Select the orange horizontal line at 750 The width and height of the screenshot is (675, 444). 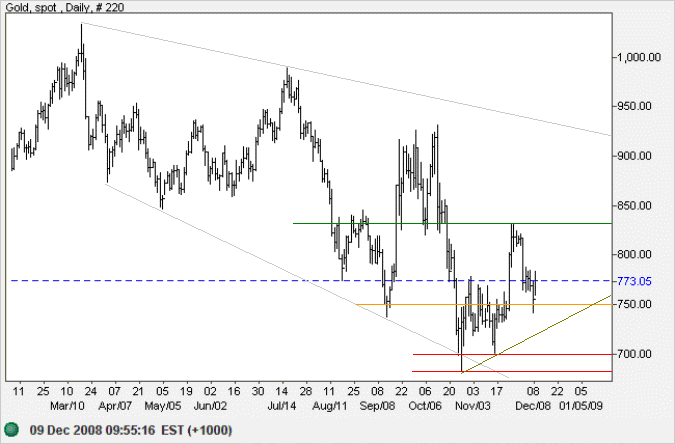pos(483,304)
